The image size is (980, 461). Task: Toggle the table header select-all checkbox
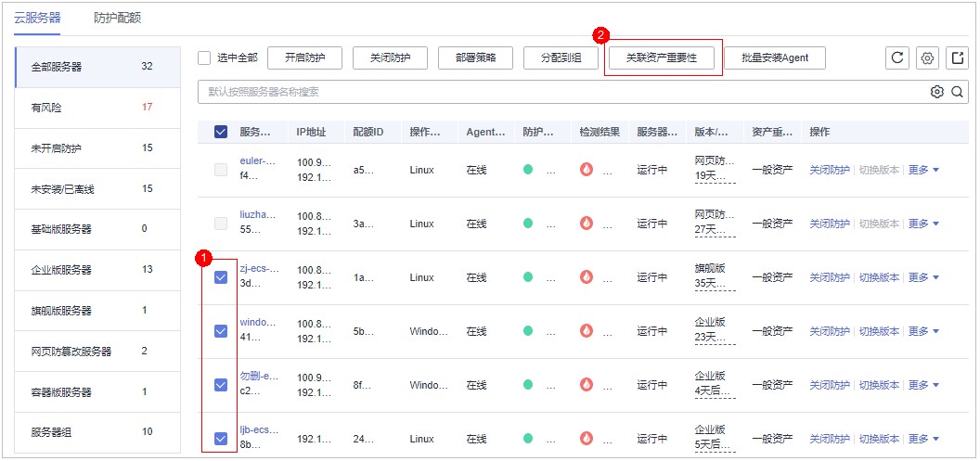(221, 132)
